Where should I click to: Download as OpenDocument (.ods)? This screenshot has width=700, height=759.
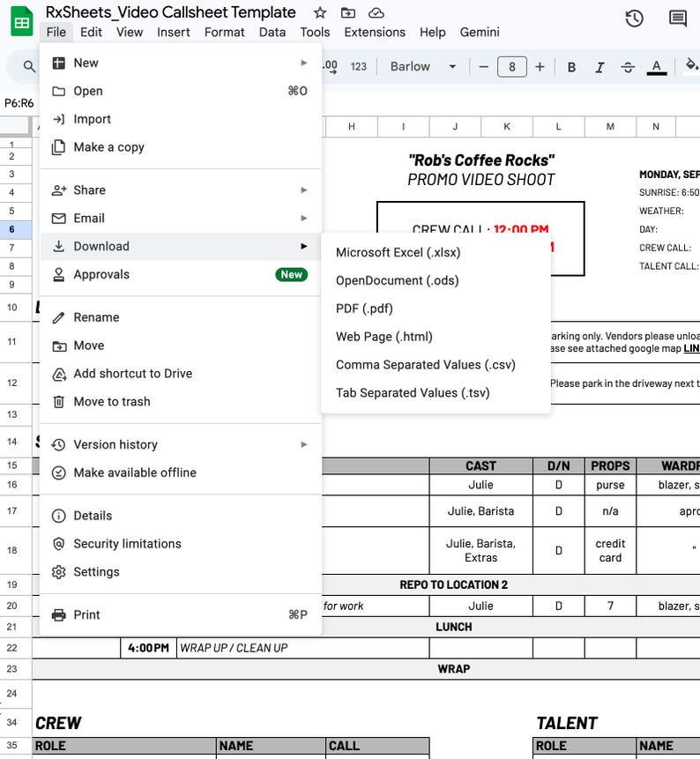(x=436, y=280)
